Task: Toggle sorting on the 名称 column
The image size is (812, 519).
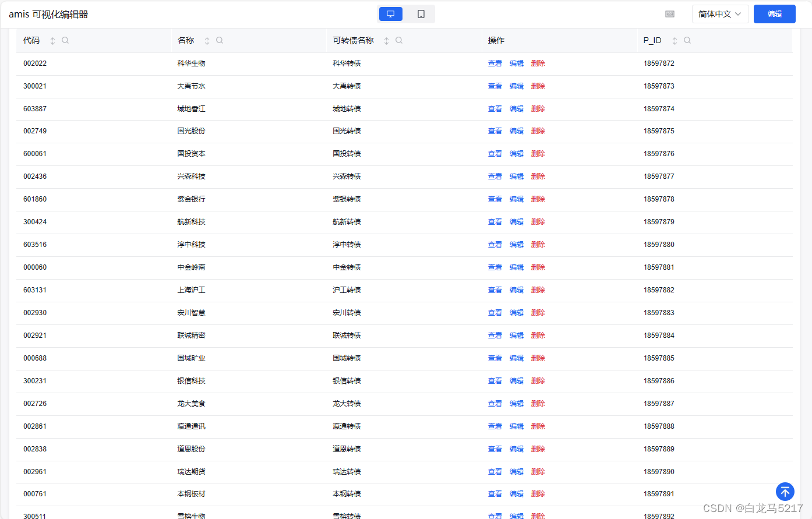Action: point(206,40)
